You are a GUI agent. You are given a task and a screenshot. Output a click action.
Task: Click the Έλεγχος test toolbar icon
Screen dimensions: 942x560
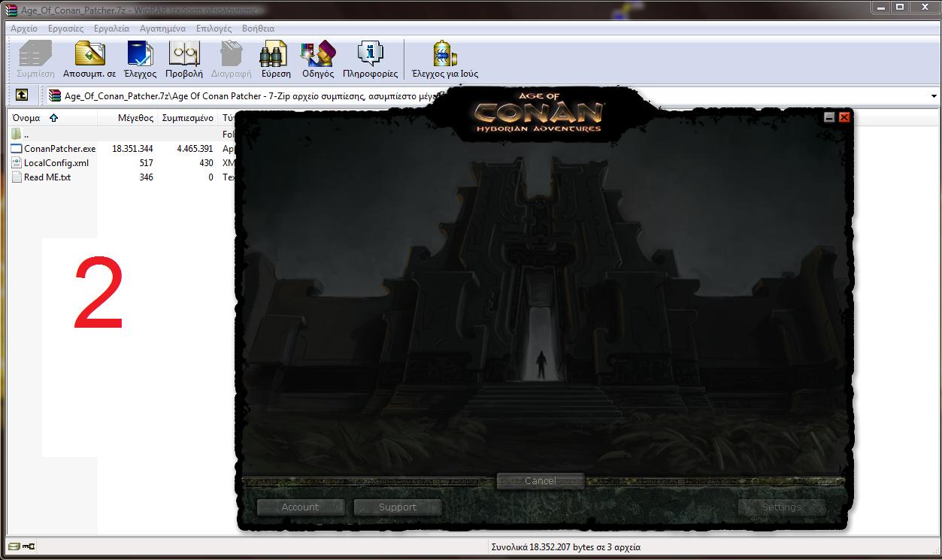(140, 60)
